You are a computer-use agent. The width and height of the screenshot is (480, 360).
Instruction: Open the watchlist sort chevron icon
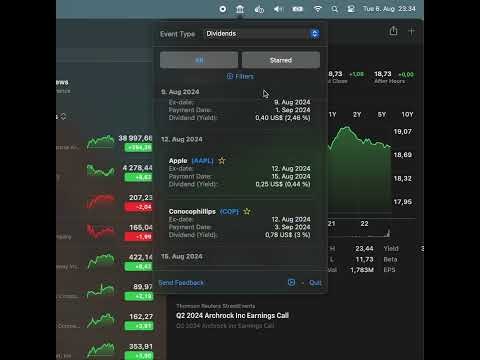(63, 116)
